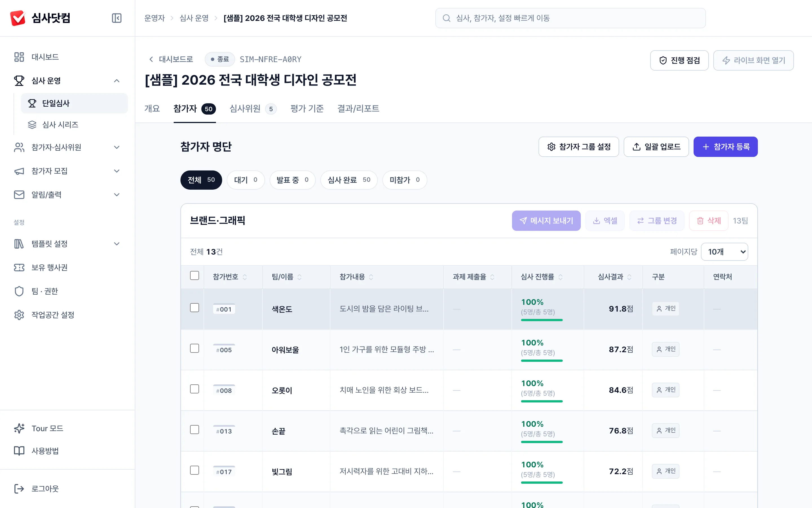Click the 로그아웃 exit icon
The height and width of the screenshot is (508, 812).
tap(19, 489)
